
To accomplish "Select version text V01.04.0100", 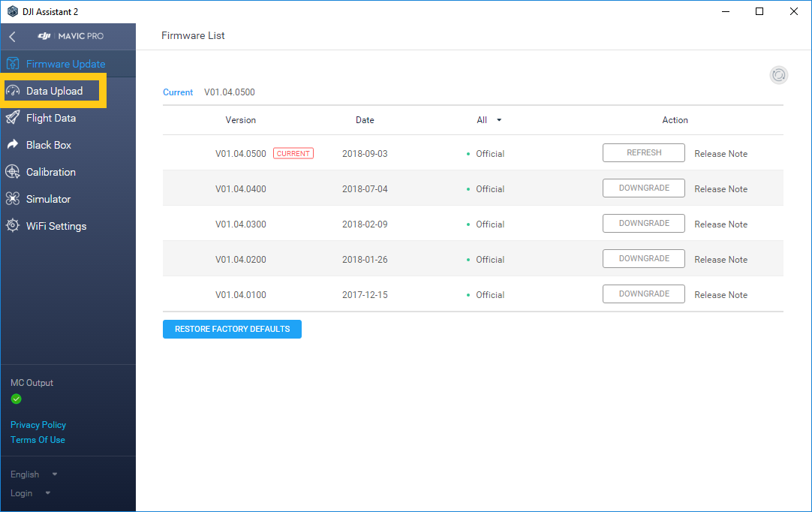I will click(241, 294).
